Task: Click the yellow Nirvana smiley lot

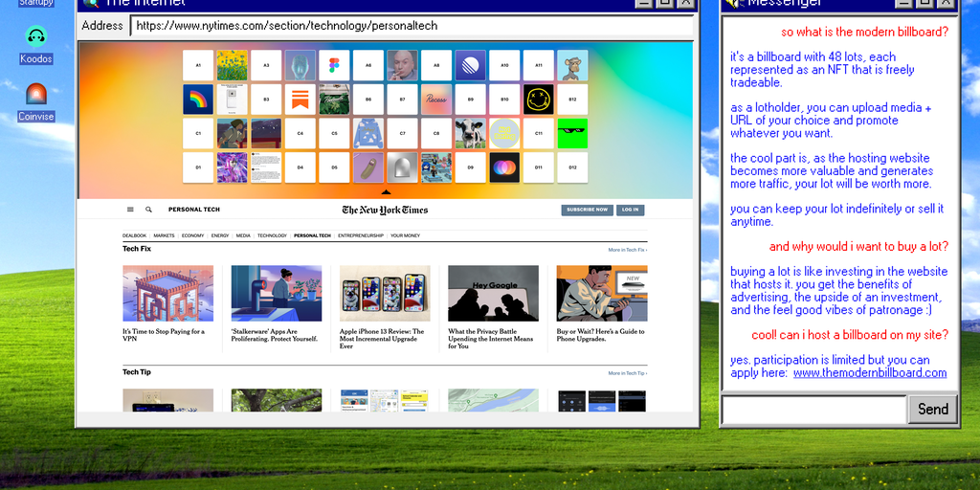Action: pos(538,100)
